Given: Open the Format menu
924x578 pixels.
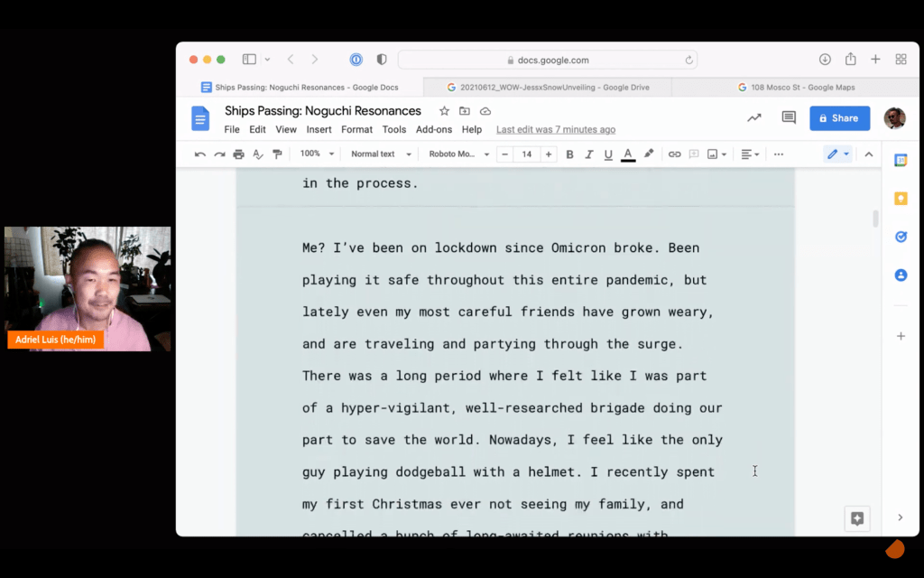Looking at the screenshot, I should pyautogui.click(x=356, y=129).
